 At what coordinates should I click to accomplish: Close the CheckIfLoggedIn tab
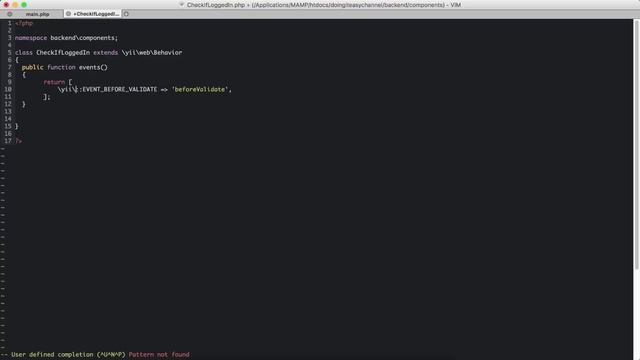coord(69,14)
